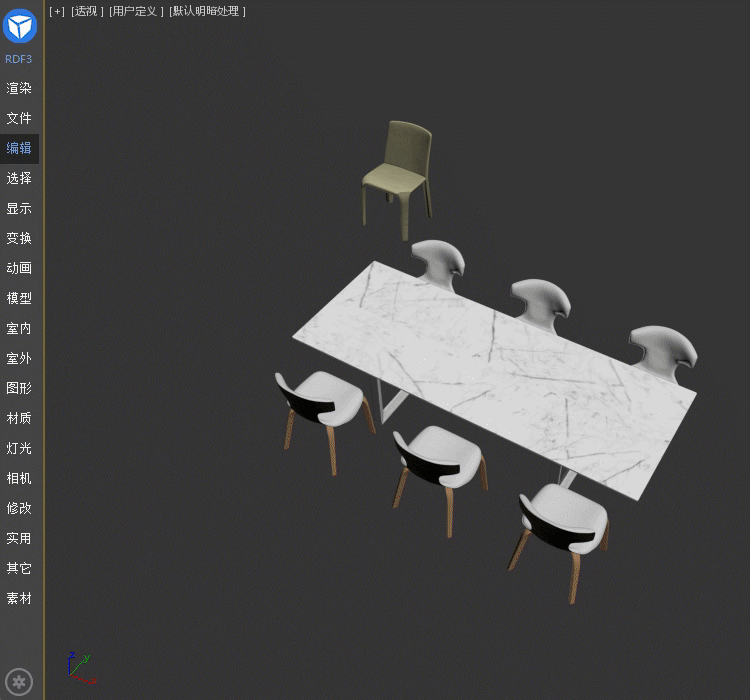Open the [默认明暗处理] shading menu
Viewport: 750px width, 700px height.
(x=208, y=11)
